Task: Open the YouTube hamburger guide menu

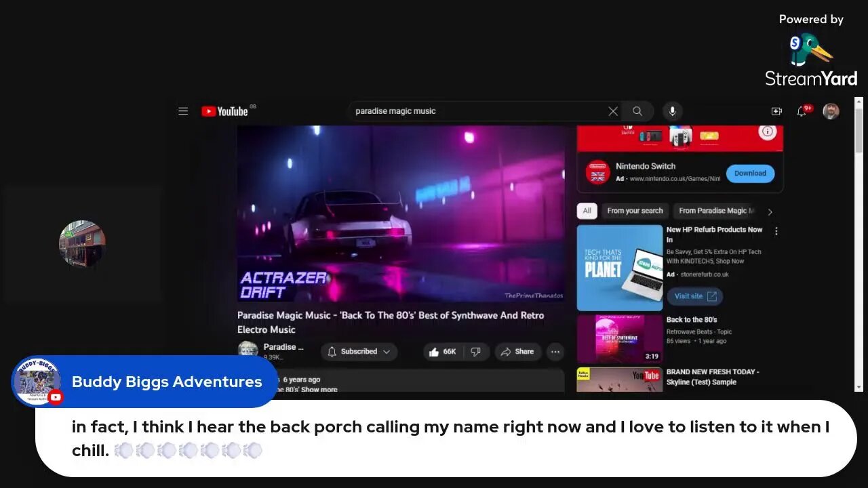Action: [x=183, y=111]
